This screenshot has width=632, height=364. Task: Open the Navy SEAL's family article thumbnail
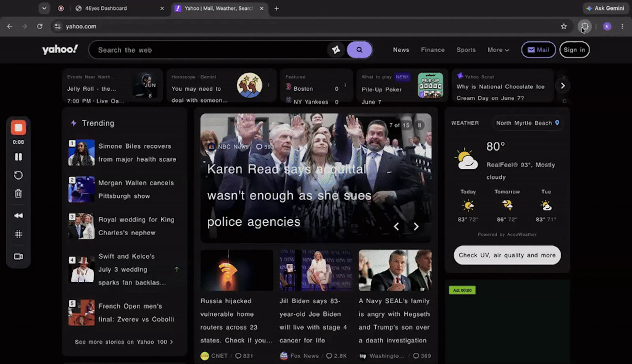point(395,270)
